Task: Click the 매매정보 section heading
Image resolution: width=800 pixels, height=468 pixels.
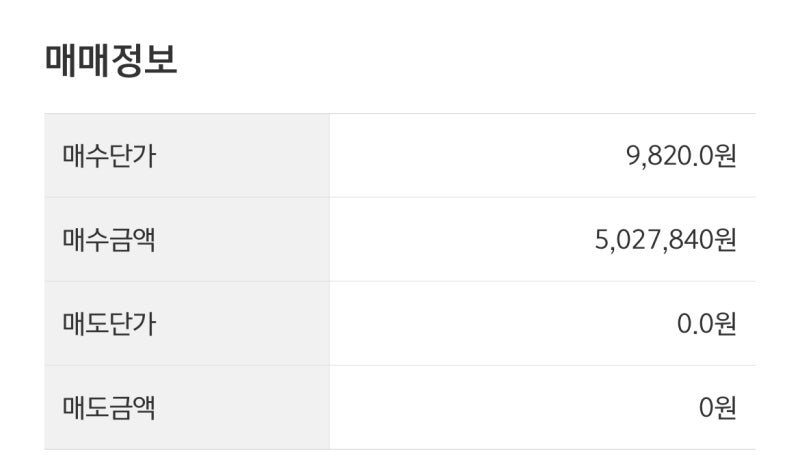Action: (x=111, y=60)
